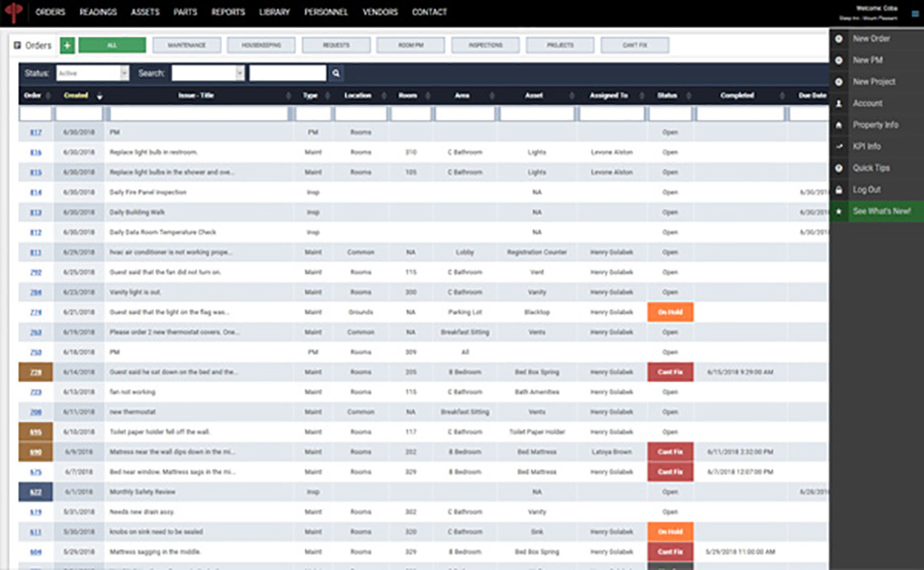Switch to the HOUSEKEEPING tab
This screenshot has height=570, width=924.
[x=261, y=46]
